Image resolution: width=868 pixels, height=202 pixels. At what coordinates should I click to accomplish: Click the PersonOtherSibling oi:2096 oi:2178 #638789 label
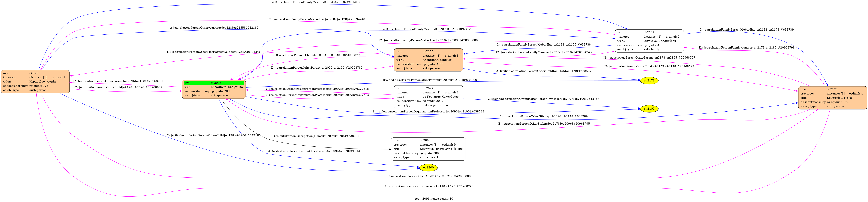(x=544, y=116)
